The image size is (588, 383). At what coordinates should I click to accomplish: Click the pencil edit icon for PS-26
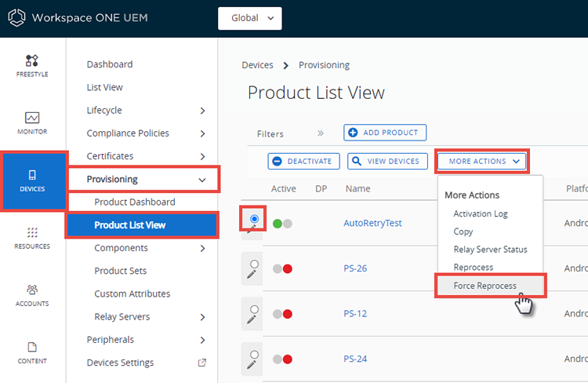[x=251, y=275]
